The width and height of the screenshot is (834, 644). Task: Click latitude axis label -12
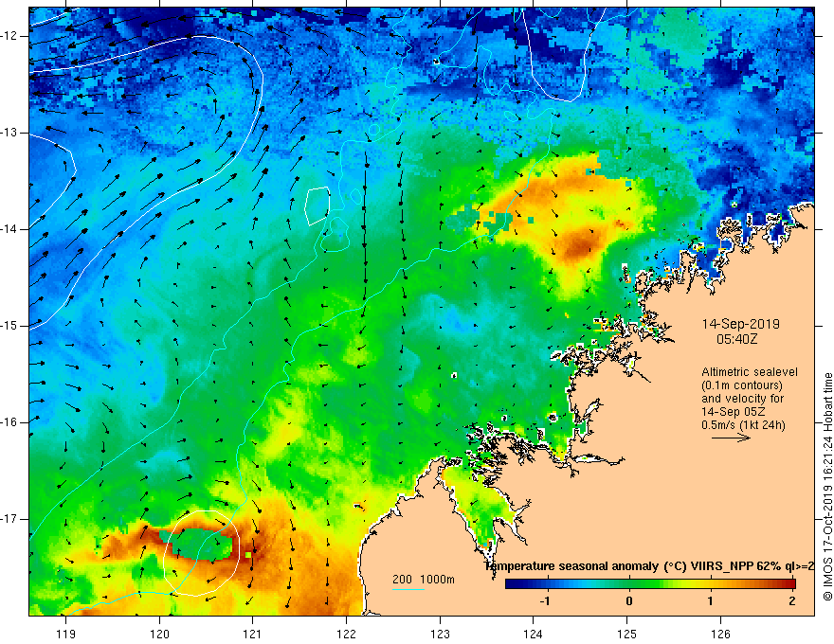(9, 36)
